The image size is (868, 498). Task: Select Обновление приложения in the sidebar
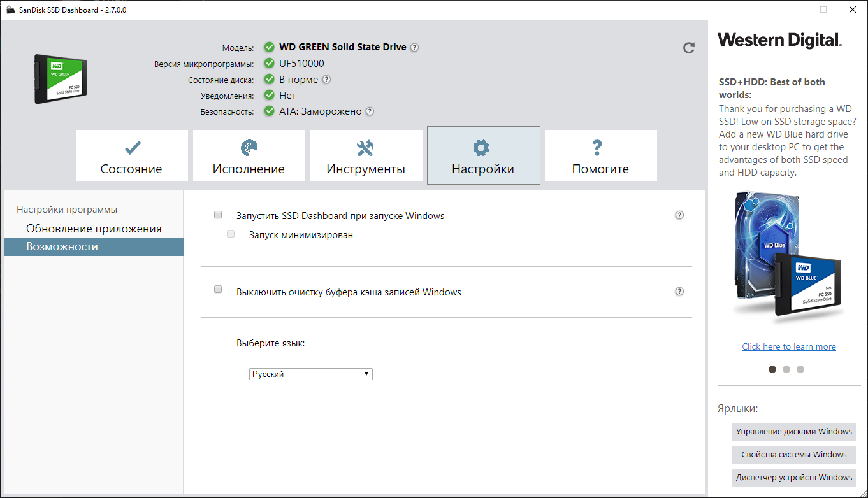[x=94, y=229]
